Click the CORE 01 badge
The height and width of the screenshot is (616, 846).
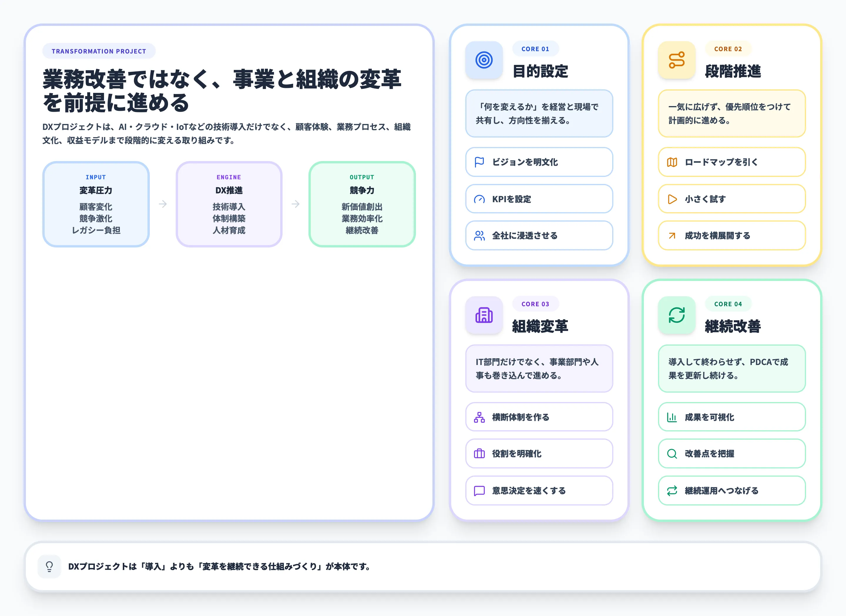click(535, 48)
